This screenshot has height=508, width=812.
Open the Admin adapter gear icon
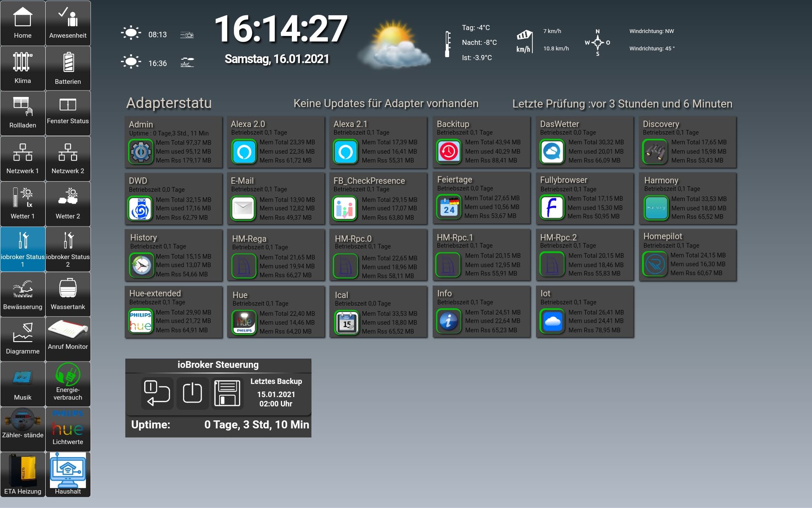[141, 152]
